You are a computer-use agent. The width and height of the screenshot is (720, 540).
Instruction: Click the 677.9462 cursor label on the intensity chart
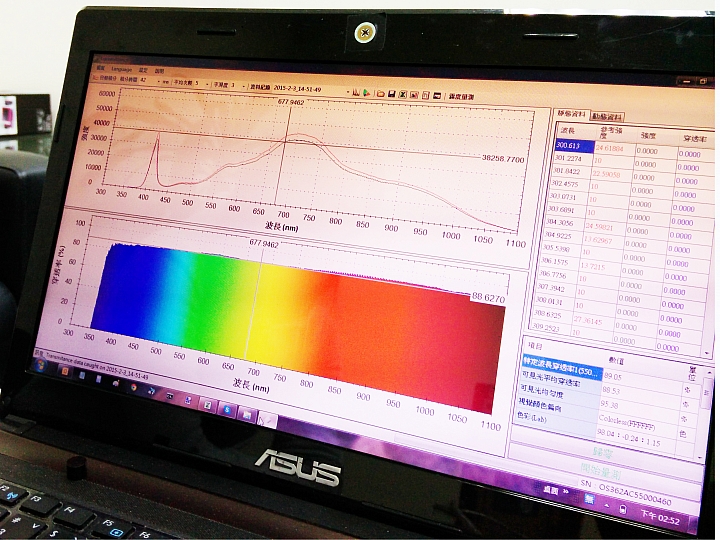tap(290, 101)
